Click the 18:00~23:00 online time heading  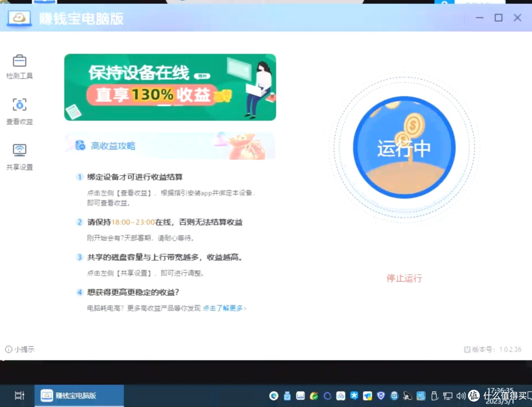[165, 222]
